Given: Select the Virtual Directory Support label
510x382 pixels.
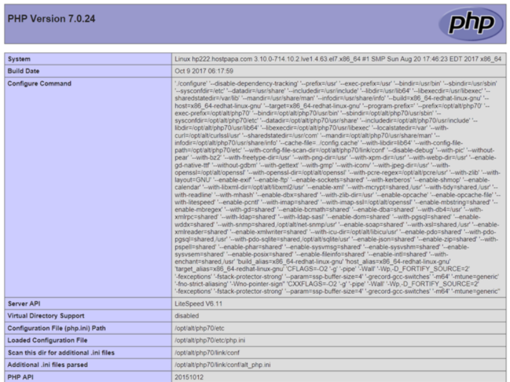Looking at the screenshot, I should coord(46,316).
